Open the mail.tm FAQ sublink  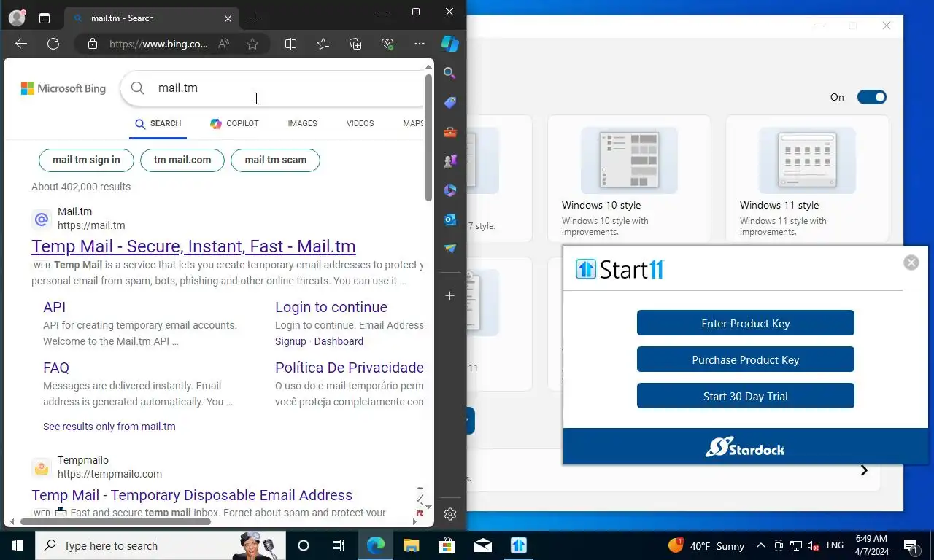(x=56, y=367)
